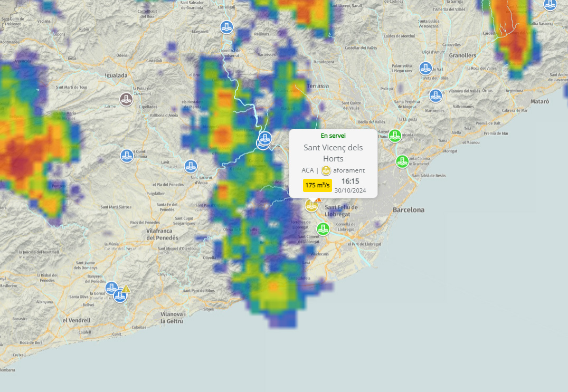Click the blue station icon near Monistrol de Montserrat
Screen dimensions: 568x392
click(x=226, y=27)
